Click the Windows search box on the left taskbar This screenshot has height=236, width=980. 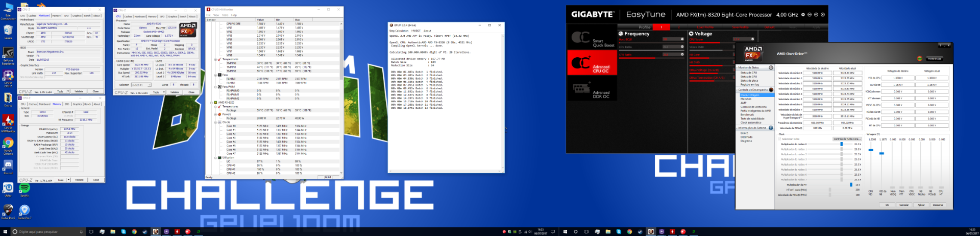coord(47,232)
